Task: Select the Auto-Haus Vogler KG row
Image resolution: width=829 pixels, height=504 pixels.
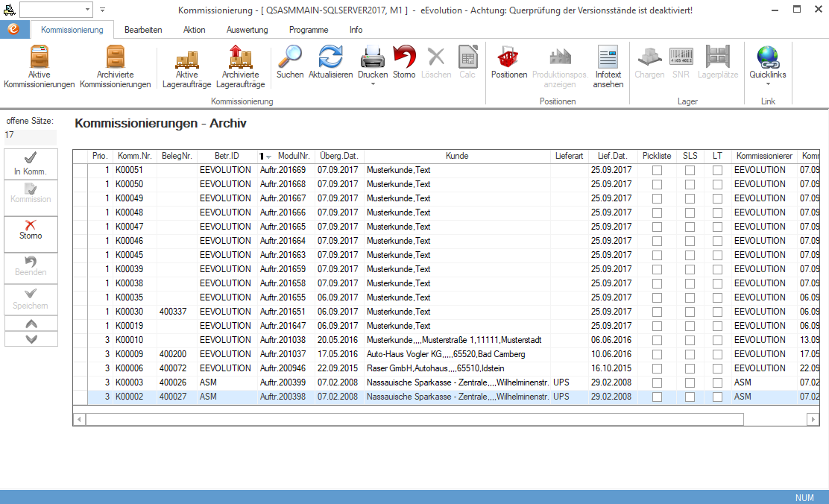Action: 447,354
